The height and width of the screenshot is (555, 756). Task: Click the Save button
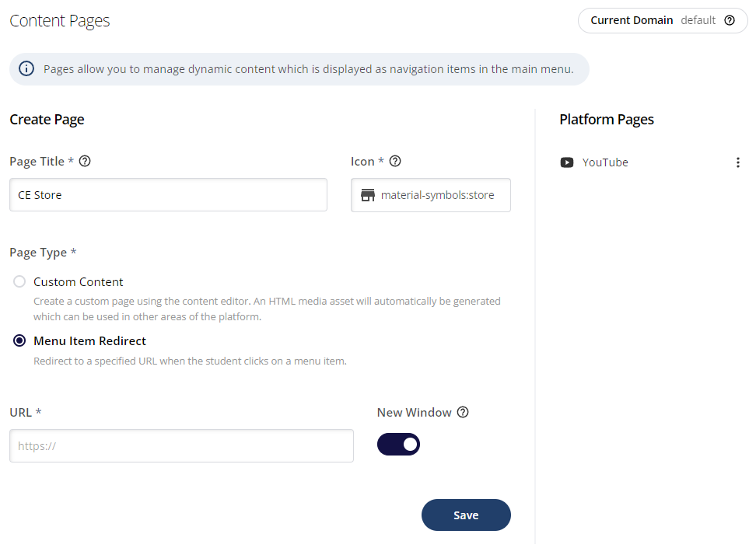point(466,515)
